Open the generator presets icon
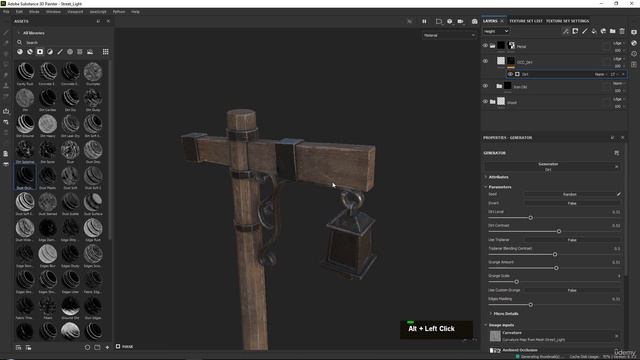The width and height of the screenshot is (640, 360). pos(616,153)
